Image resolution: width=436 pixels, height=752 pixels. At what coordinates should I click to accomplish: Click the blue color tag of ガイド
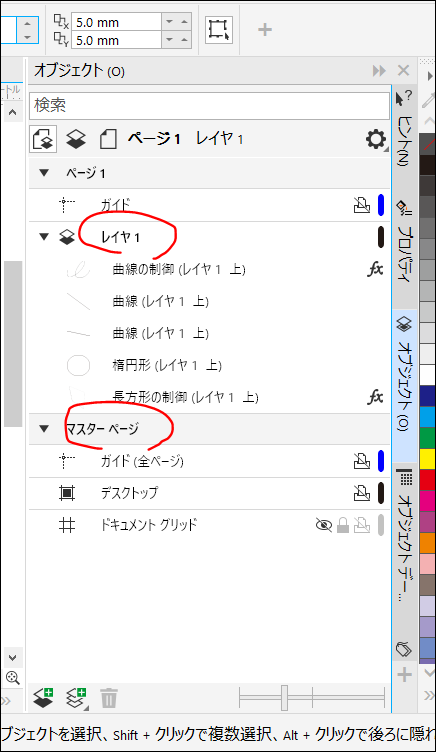381,205
